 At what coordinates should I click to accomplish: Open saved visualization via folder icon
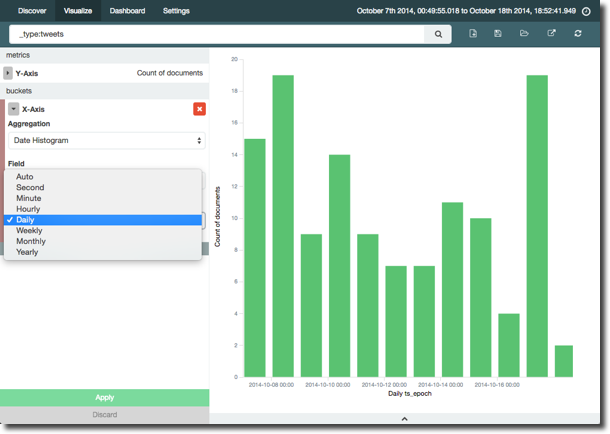point(524,34)
